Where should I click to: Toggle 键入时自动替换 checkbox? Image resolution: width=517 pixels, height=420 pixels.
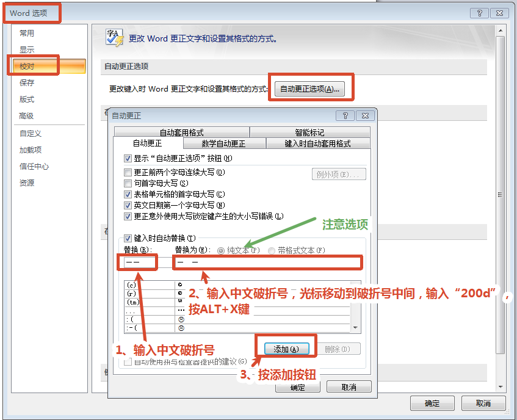coord(128,238)
